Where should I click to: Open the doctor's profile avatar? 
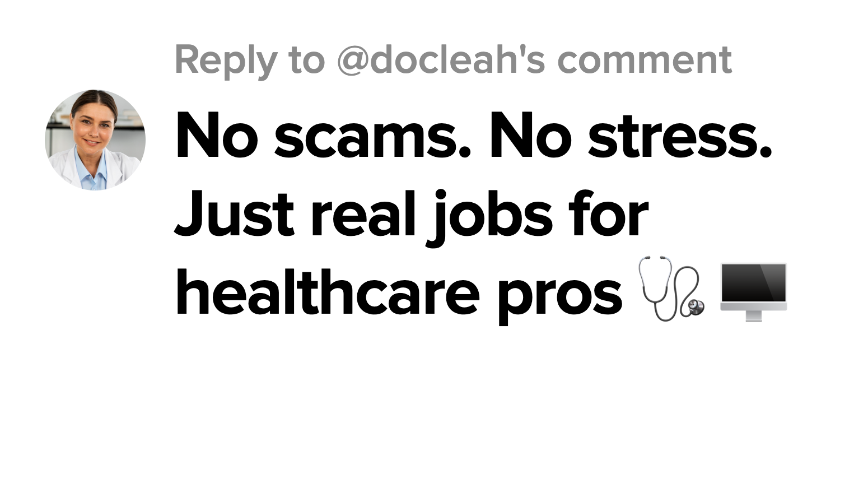tap(95, 140)
